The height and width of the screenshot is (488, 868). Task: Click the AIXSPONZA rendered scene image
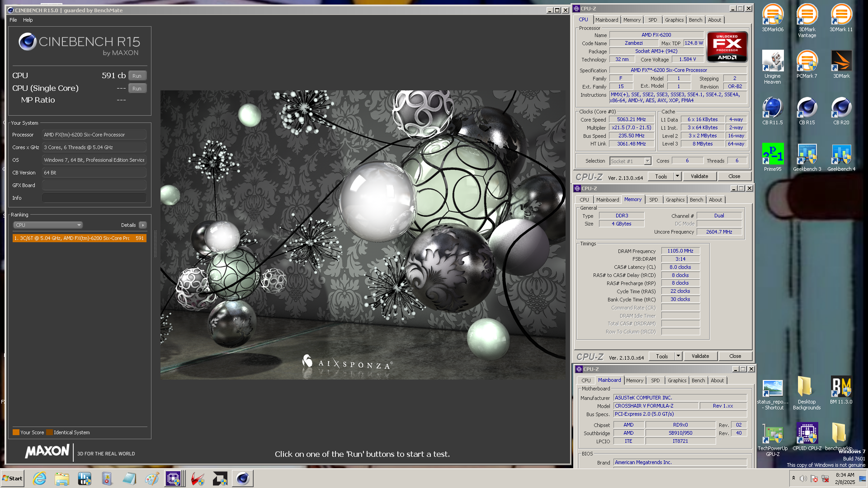(x=363, y=235)
